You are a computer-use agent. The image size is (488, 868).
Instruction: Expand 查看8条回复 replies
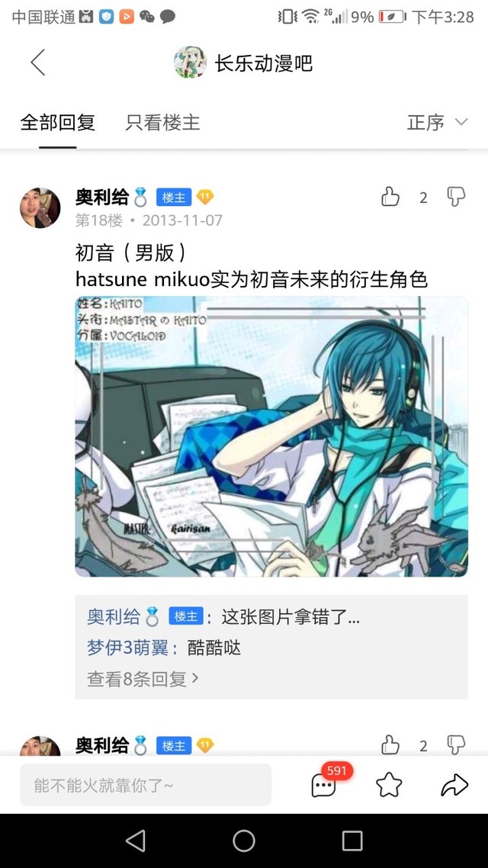[143, 679]
